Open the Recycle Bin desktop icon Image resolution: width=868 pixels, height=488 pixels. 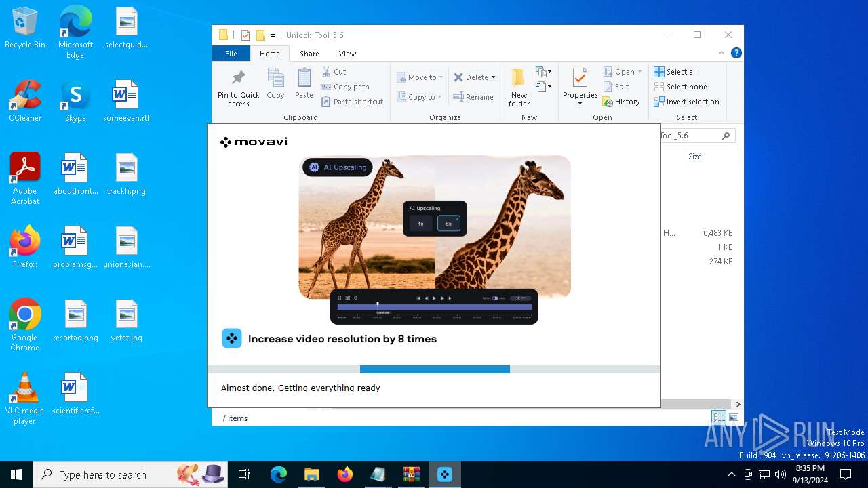coord(25,29)
